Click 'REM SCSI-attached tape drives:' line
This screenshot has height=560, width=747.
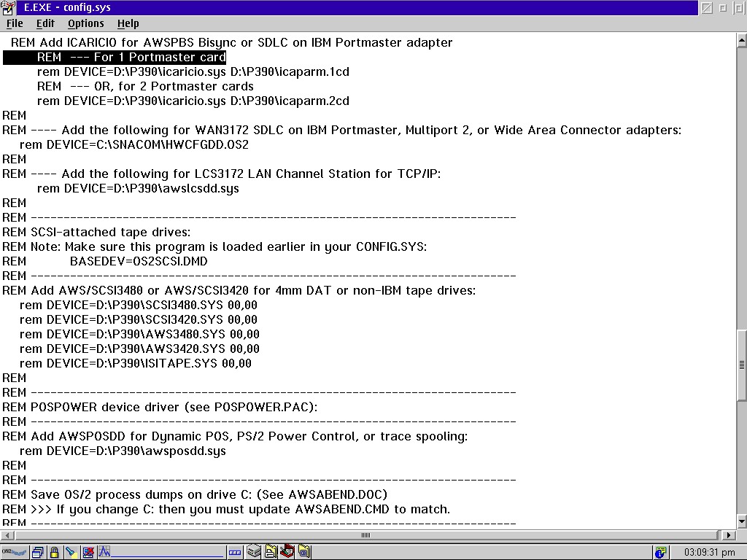click(96, 233)
